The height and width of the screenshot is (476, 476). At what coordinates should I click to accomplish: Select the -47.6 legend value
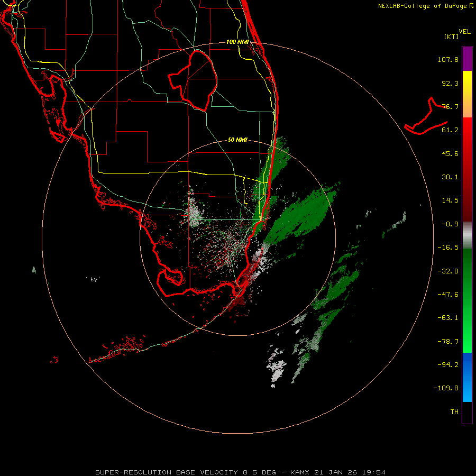coord(448,295)
